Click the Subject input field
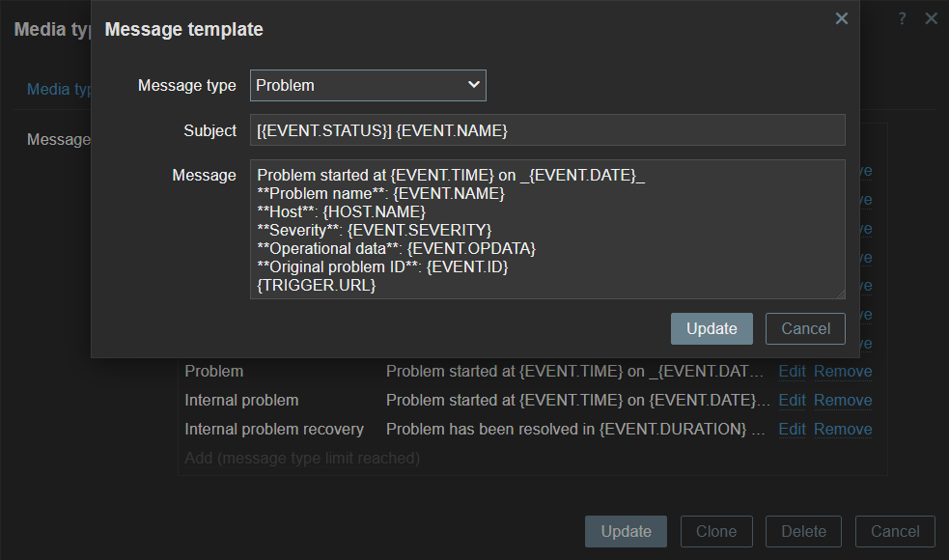The height and width of the screenshot is (560, 949). pos(547,130)
